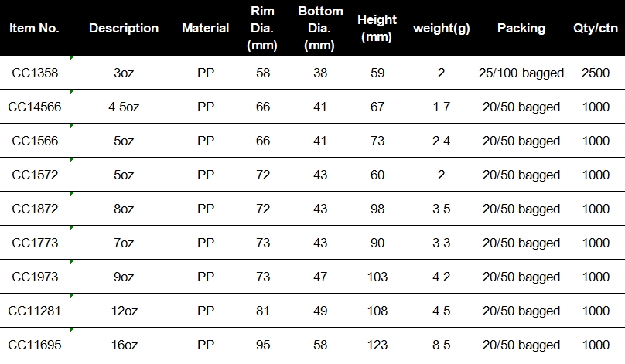Select the CC14566 item cell

tap(35, 107)
